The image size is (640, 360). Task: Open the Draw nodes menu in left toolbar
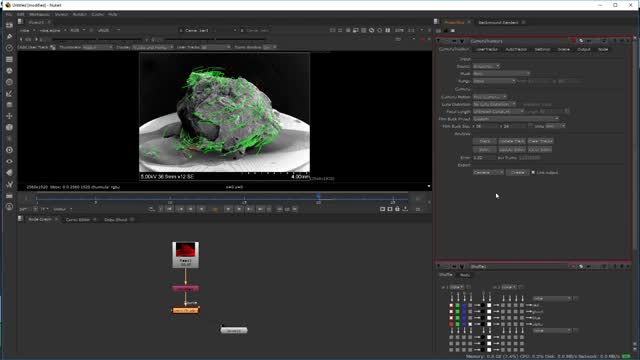tap(9, 37)
